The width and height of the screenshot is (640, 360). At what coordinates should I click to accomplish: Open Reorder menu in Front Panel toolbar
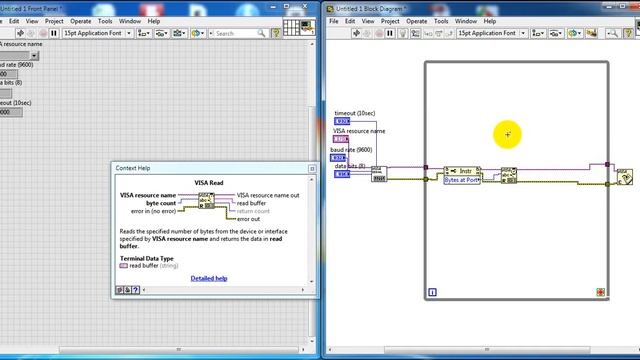[198, 33]
